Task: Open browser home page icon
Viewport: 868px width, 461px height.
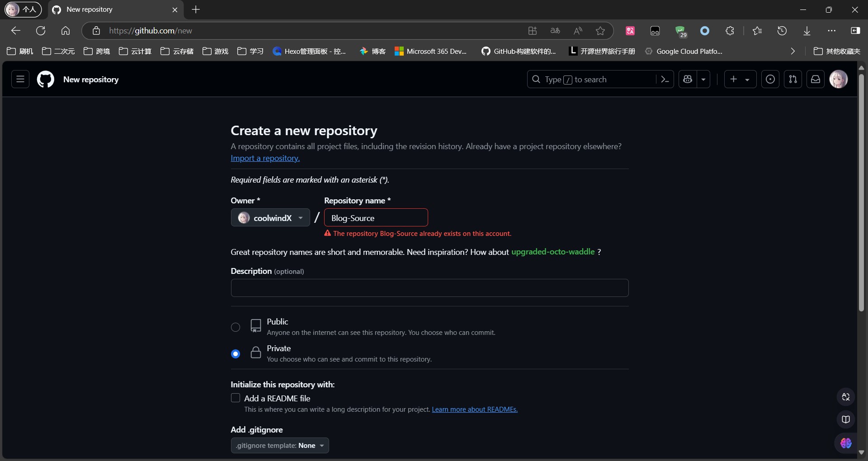Action: pyautogui.click(x=66, y=31)
